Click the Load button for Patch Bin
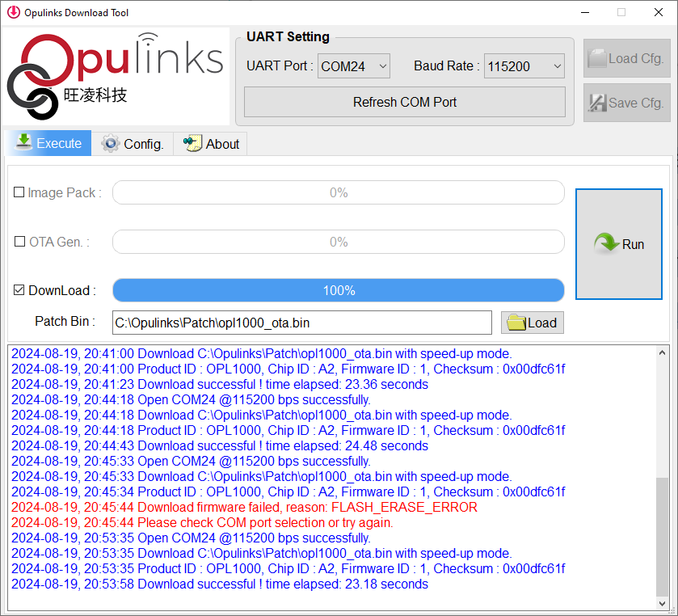Screen dimensions: 678x616 533,323
